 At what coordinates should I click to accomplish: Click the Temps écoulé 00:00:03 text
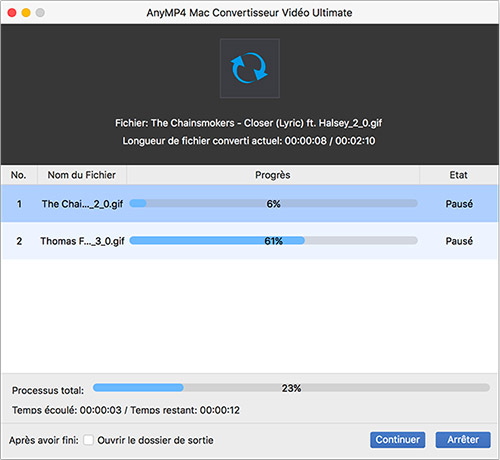67,410
